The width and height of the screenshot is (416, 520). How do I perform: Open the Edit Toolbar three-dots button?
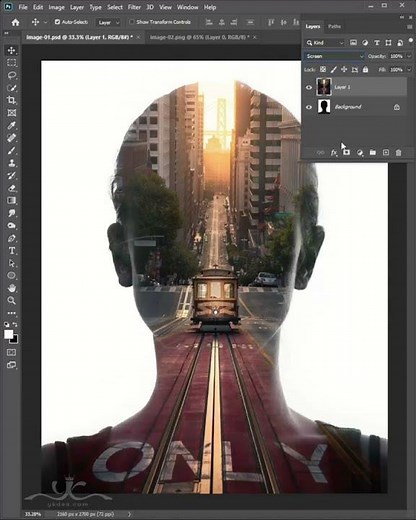click(x=12, y=313)
